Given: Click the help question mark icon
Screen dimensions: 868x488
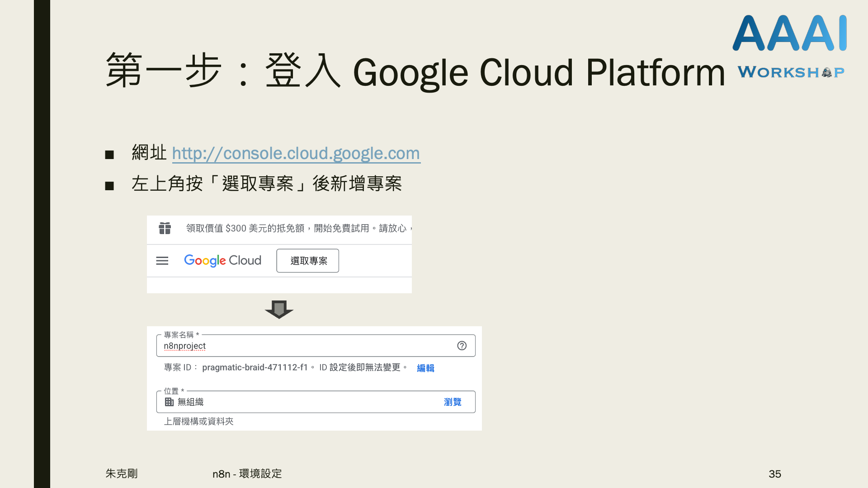Looking at the screenshot, I should tap(462, 346).
